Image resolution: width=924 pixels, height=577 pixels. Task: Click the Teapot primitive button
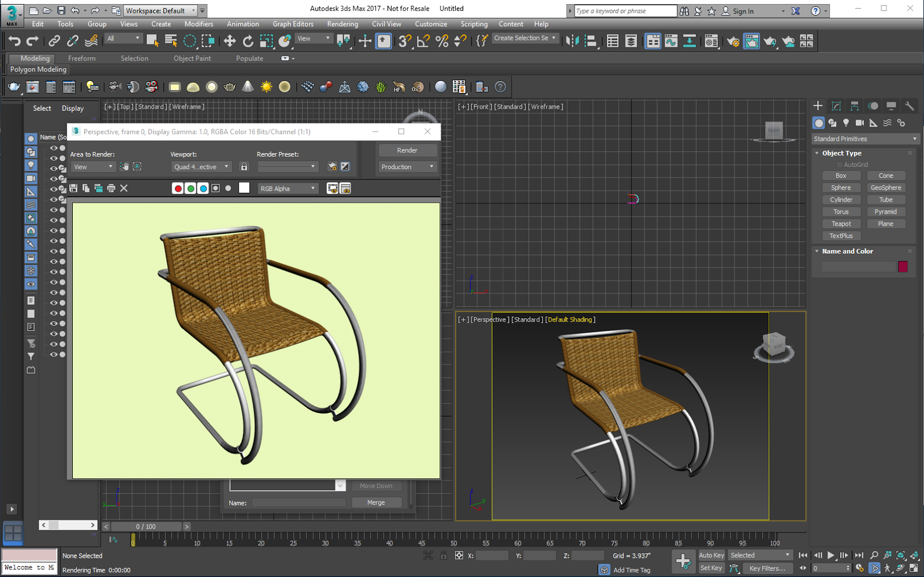coord(841,224)
